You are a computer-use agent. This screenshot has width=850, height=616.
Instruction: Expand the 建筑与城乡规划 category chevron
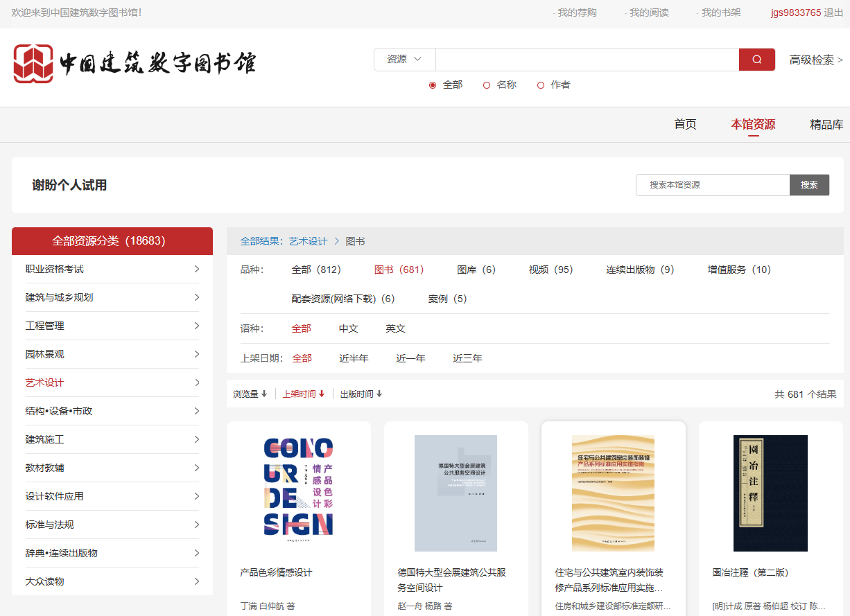(x=197, y=297)
